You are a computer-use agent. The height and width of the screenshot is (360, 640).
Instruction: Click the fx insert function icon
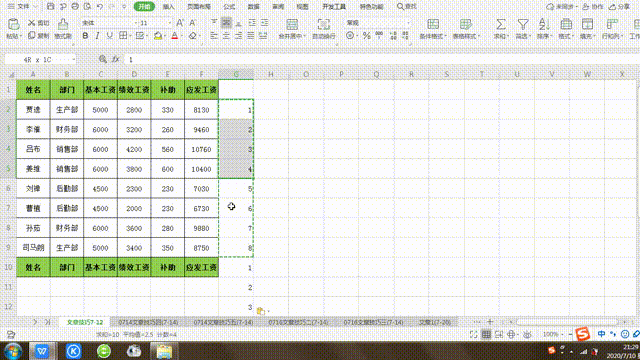(x=116, y=60)
